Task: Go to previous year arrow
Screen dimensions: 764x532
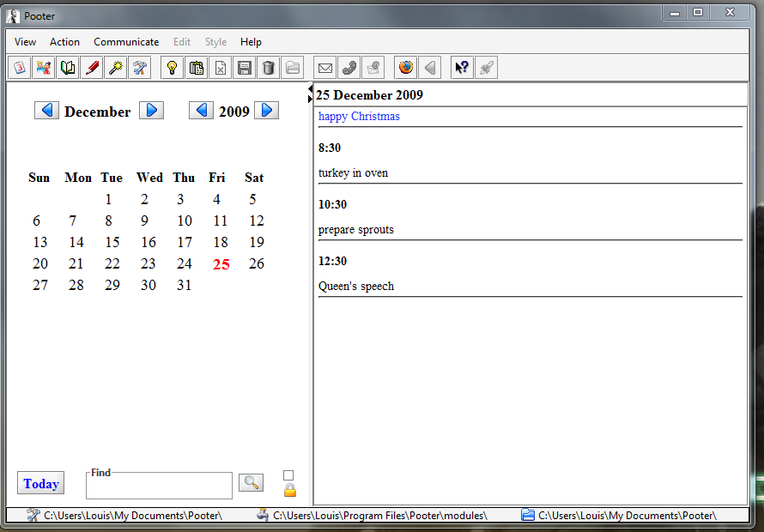Action: 201,111
